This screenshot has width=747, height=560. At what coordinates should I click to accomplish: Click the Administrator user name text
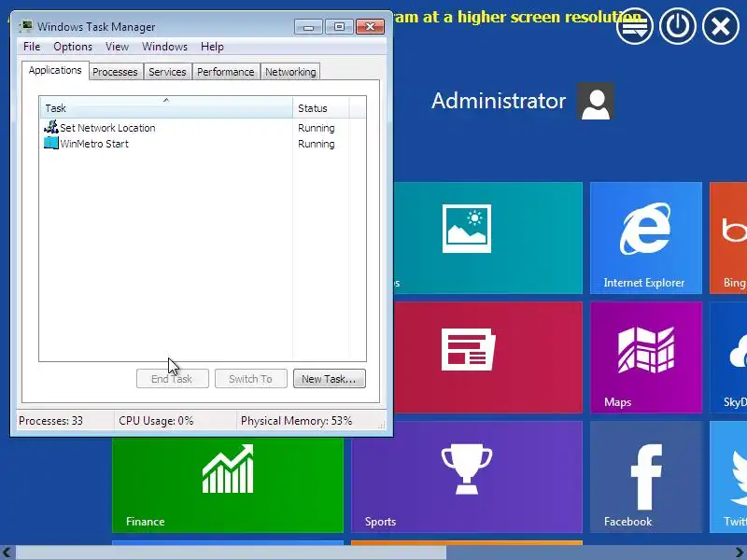point(499,101)
